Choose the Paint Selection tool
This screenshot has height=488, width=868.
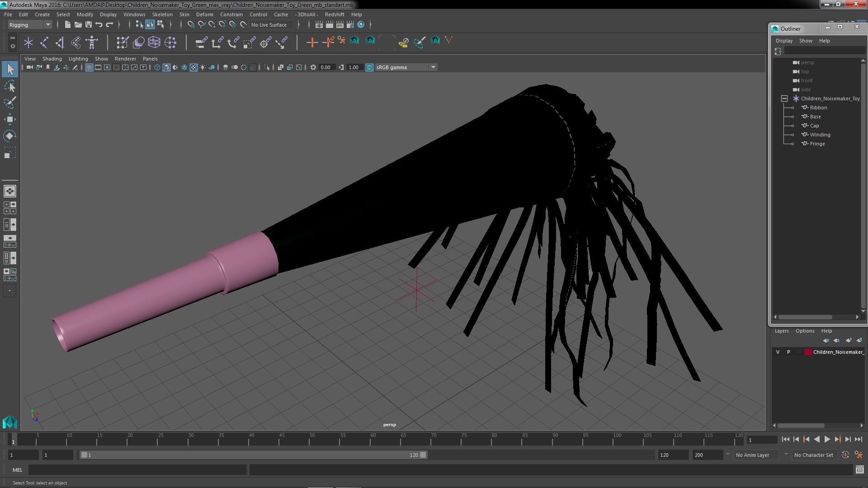10,103
